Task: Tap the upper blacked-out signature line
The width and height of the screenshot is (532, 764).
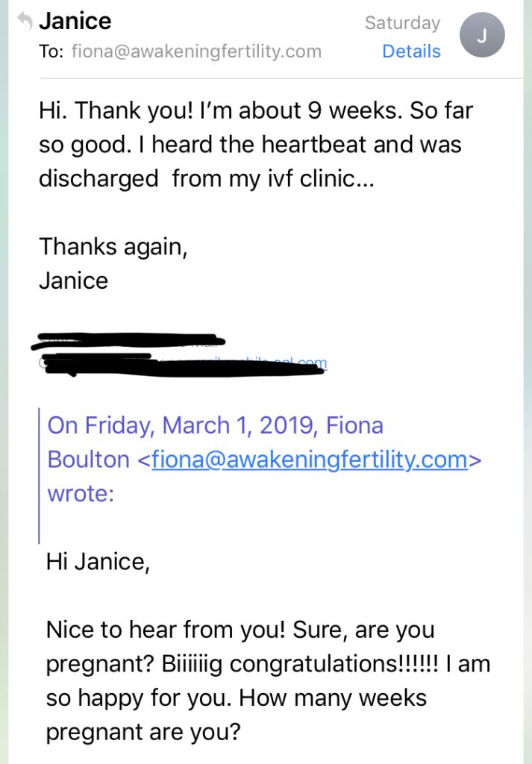Action: point(128,340)
